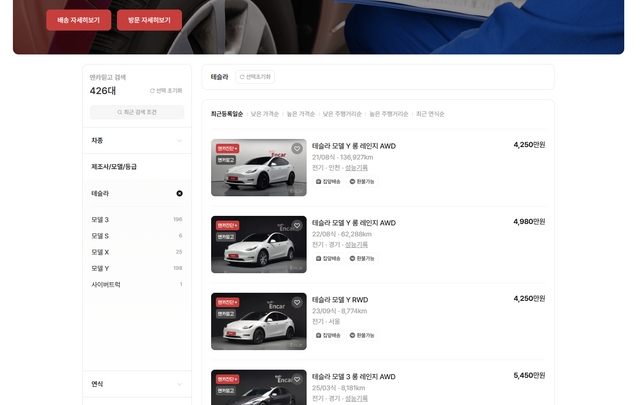Click 엔카진단+ badge on Model Y RWD image
The width and height of the screenshot is (640, 405).
[227, 303]
